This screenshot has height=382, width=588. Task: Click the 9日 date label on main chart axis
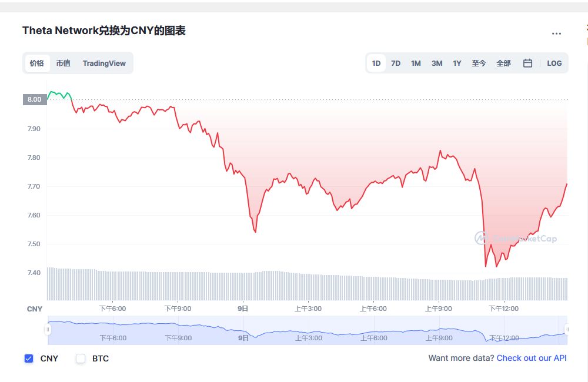pyautogui.click(x=243, y=309)
